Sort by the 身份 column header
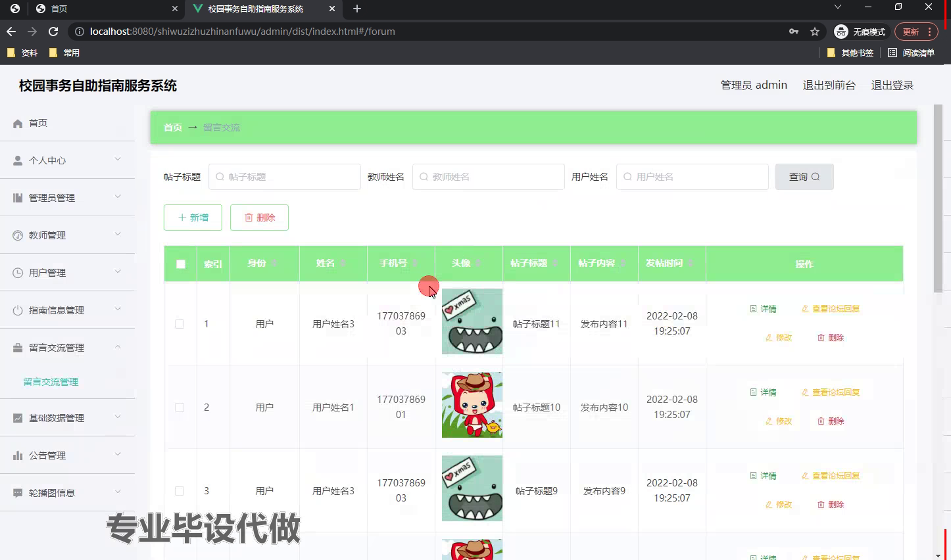The image size is (951, 560). [264, 263]
